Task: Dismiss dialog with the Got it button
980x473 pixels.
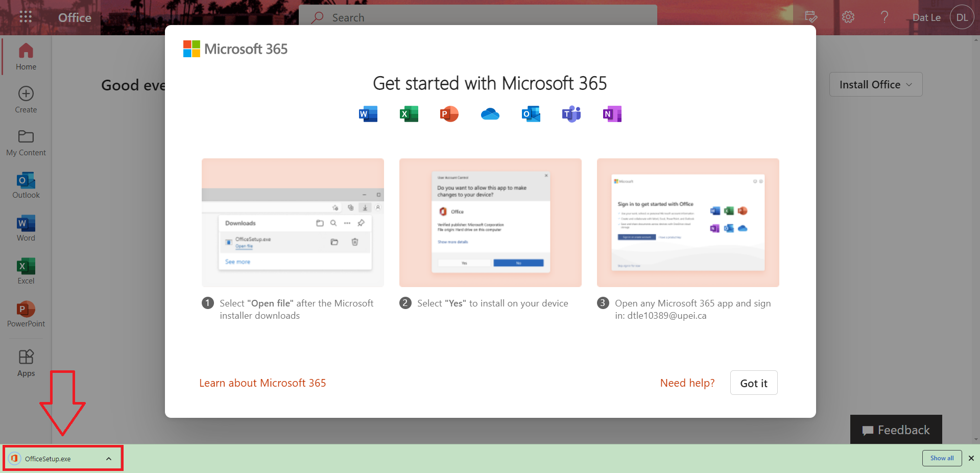Action: [x=753, y=383]
